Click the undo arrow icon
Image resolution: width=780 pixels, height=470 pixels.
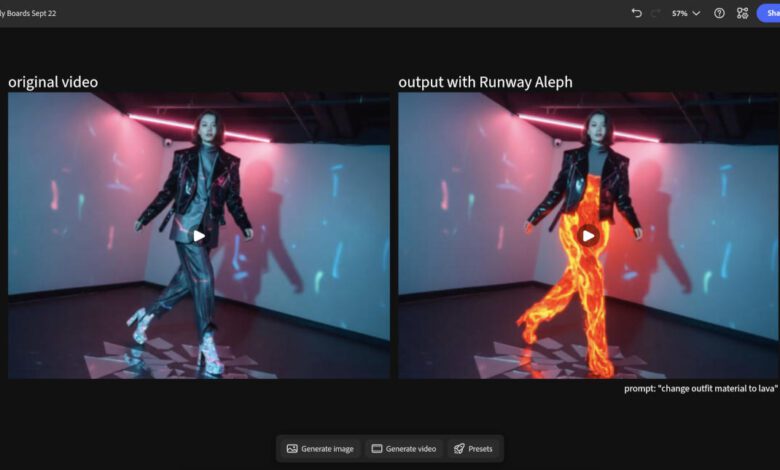coord(636,13)
